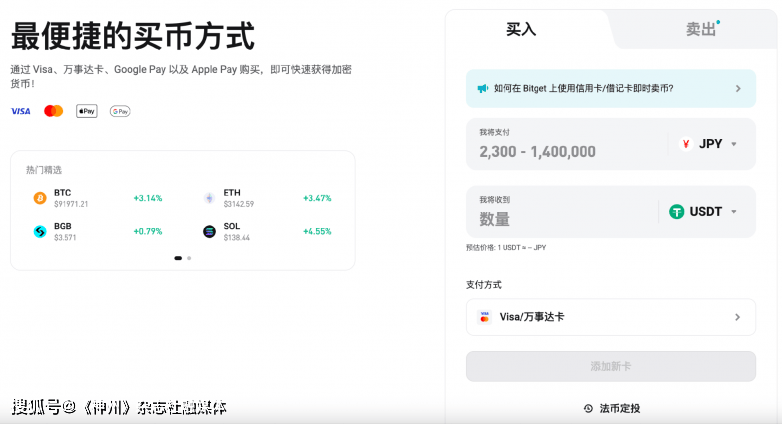The image size is (782, 424).
Task: Open the Bitget credit card help banner
Action: click(611, 88)
